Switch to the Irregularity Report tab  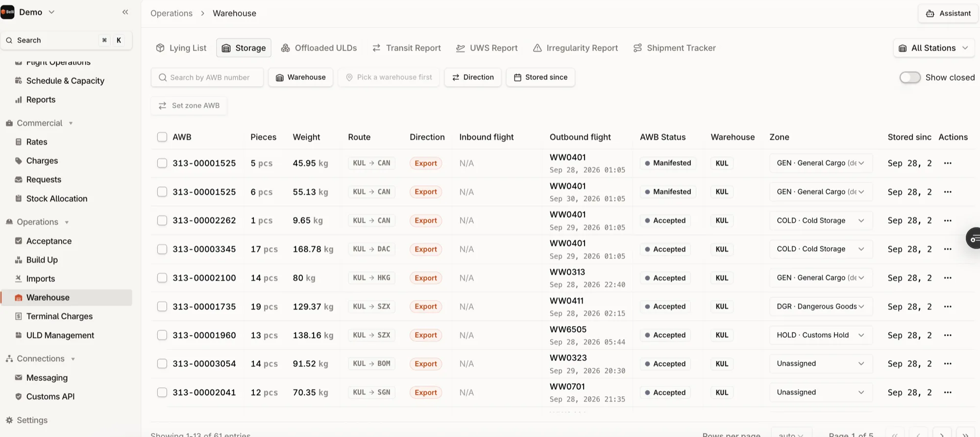click(x=575, y=48)
